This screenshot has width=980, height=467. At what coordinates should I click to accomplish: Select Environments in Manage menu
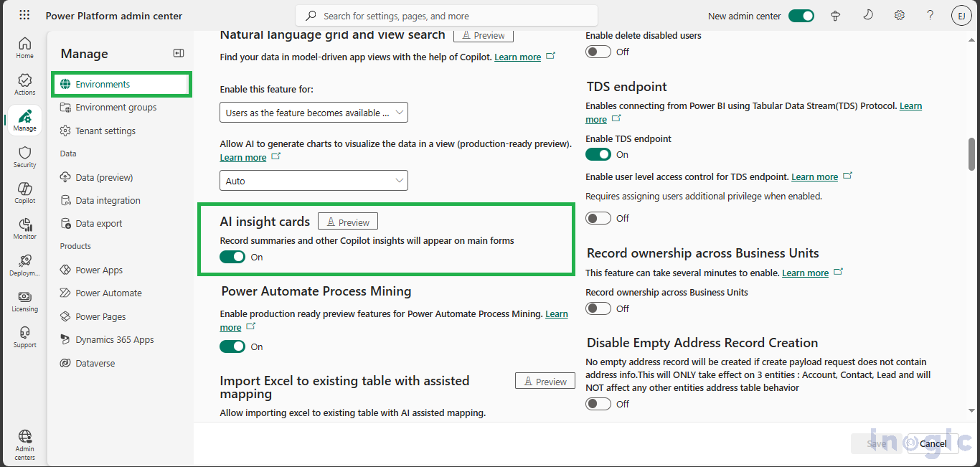point(121,84)
